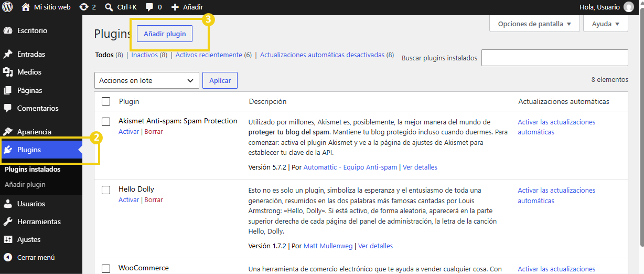Click the Añadir plugin button
Screen dimensions: 644x274
[x=165, y=34]
